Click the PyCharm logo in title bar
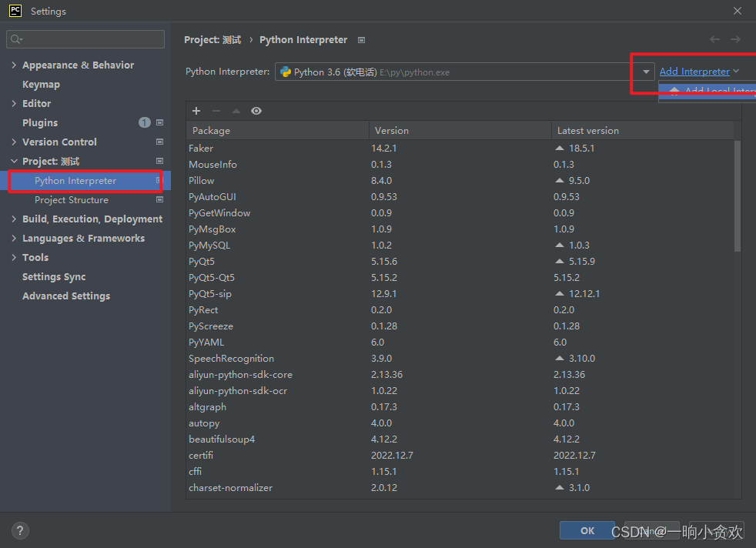 click(x=15, y=11)
